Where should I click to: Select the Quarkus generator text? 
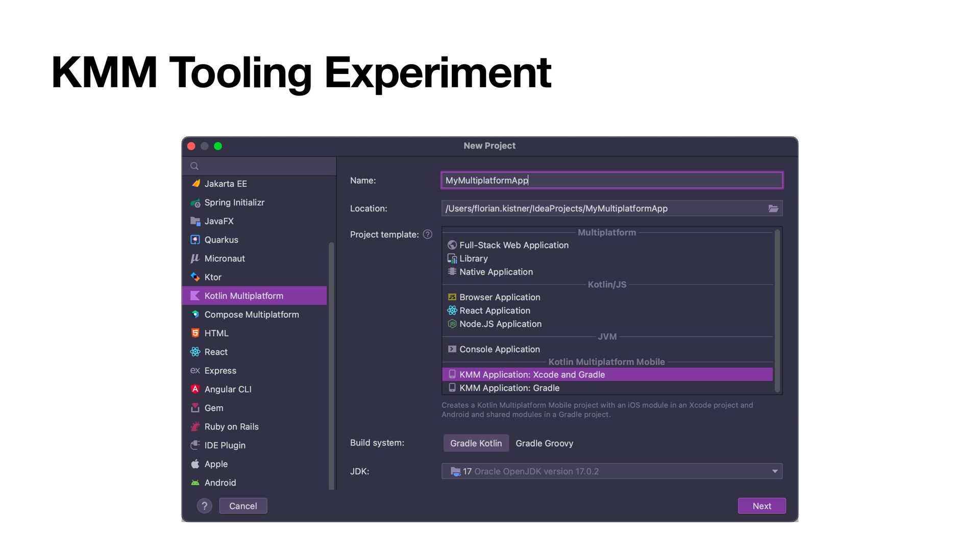tap(222, 240)
